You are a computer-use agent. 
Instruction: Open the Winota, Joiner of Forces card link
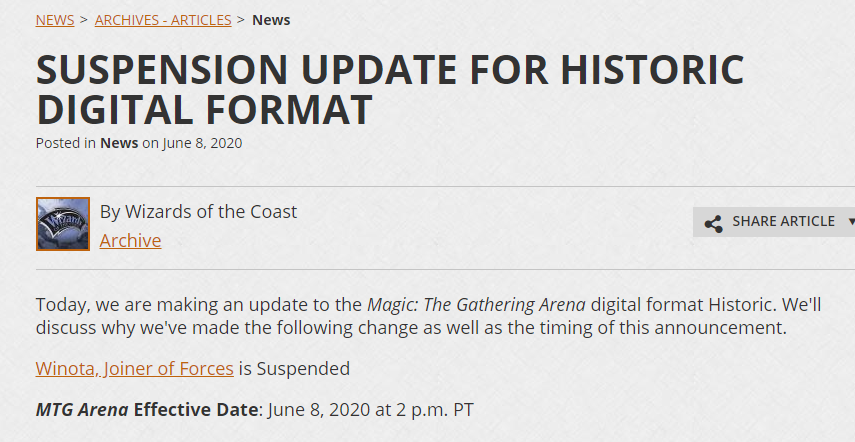tap(134, 368)
